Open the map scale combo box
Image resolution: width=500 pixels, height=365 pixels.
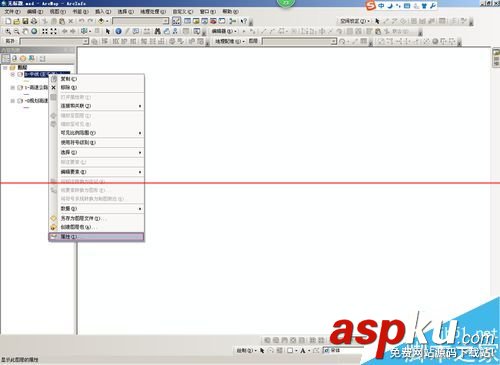(x=141, y=21)
